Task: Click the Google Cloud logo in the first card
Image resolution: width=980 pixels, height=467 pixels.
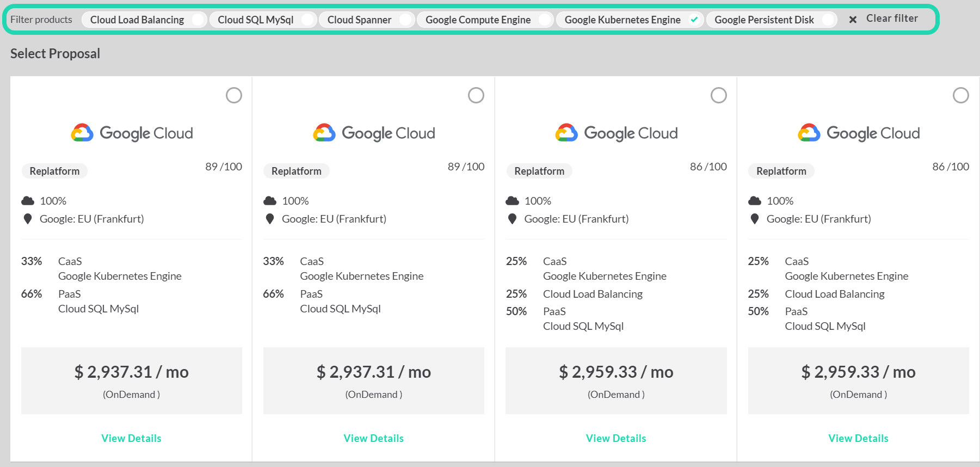Action: click(132, 133)
